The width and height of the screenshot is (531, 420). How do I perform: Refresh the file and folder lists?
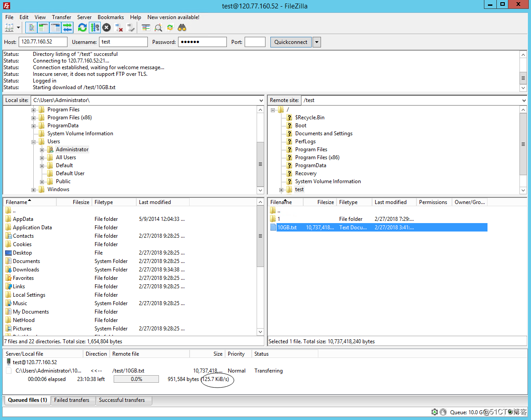tap(82, 28)
